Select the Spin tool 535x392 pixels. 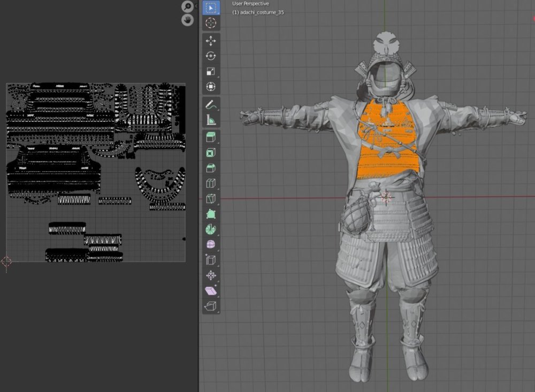click(x=211, y=245)
